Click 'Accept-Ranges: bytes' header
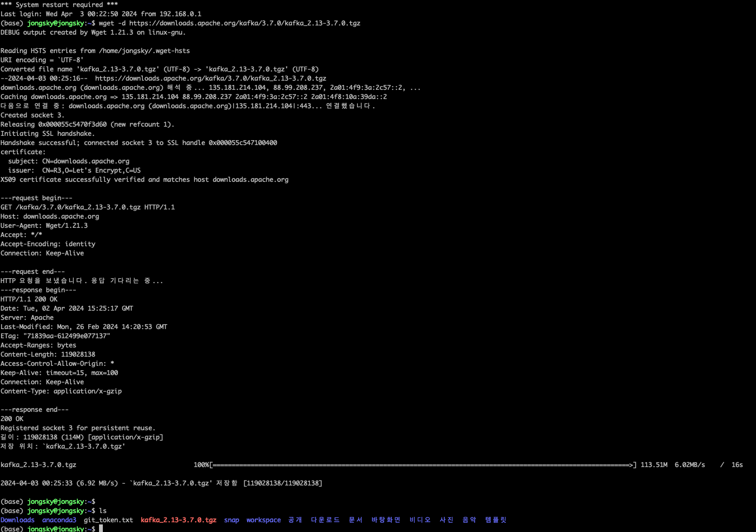Viewport: 756px width, 532px height. click(38, 345)
